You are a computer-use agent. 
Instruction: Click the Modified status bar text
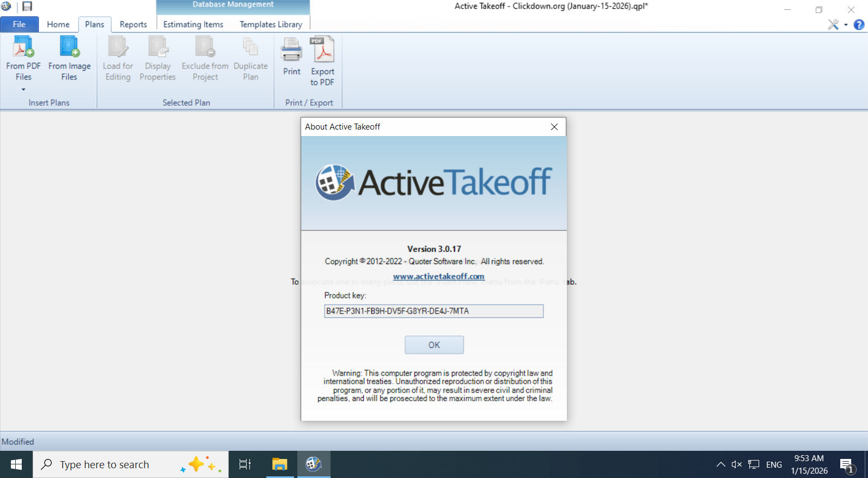pos(18,442)
